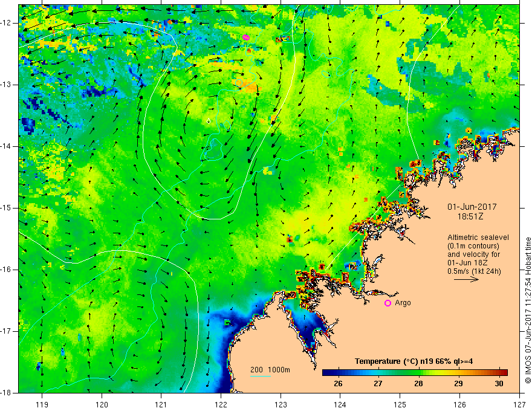
Task: Click the cyan 200 1000m depth line sample
Action: tap(261, 376)
